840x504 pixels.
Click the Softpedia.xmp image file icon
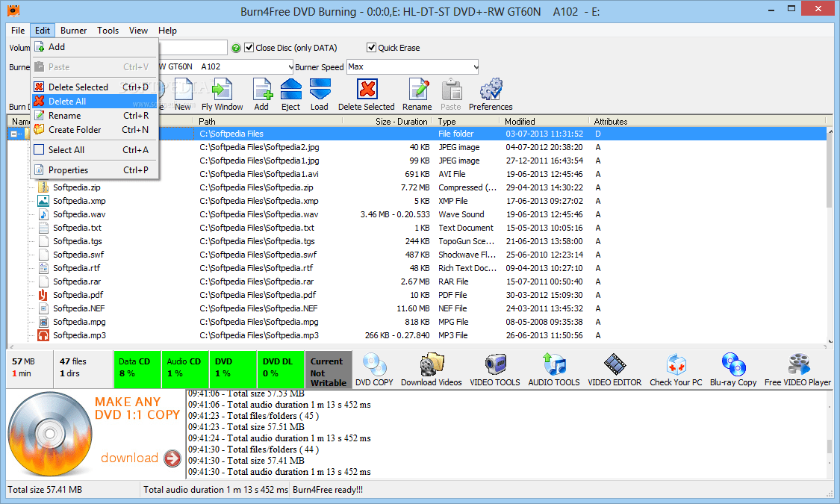[x=43, y=201]
